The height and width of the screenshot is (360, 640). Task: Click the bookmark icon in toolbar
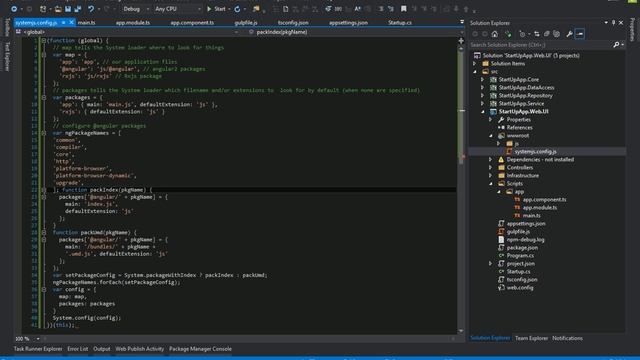click(403, 9)
